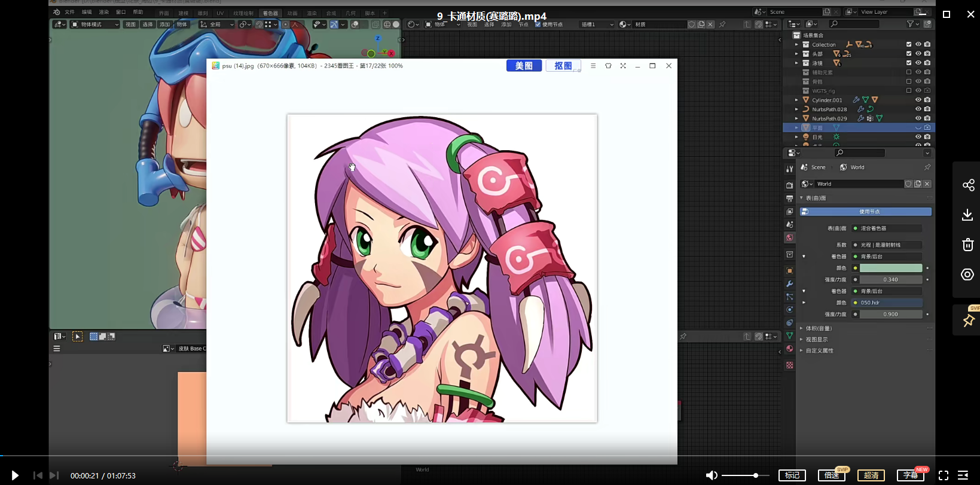Toggle the 头部 collection checkbox
Image resolution: width=980 pixels, height=485 pixels.
point(909,54)
